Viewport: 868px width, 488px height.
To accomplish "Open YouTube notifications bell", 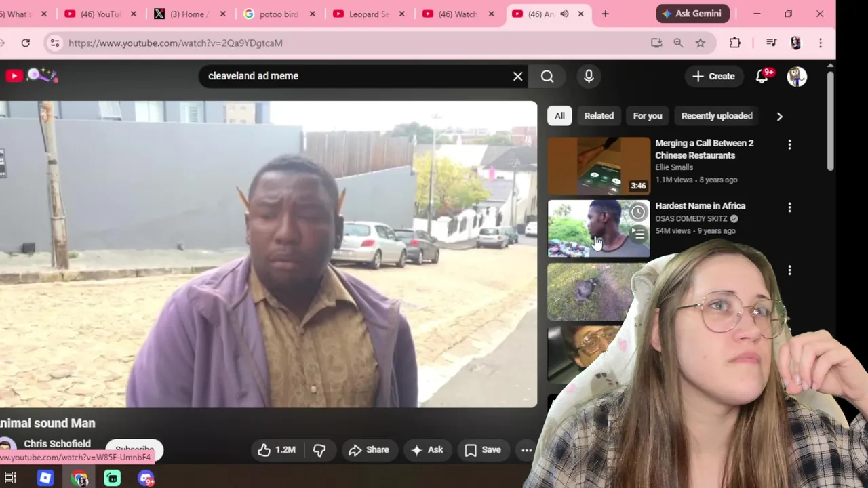I will [x=762, y=76].
